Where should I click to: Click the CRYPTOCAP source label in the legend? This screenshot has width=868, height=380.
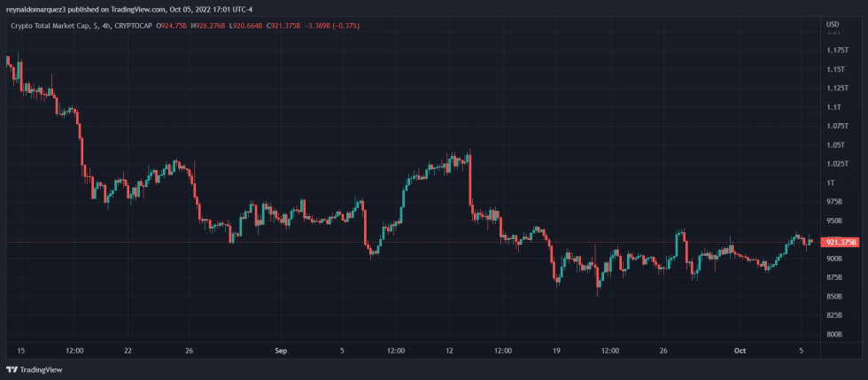point(134,26)
